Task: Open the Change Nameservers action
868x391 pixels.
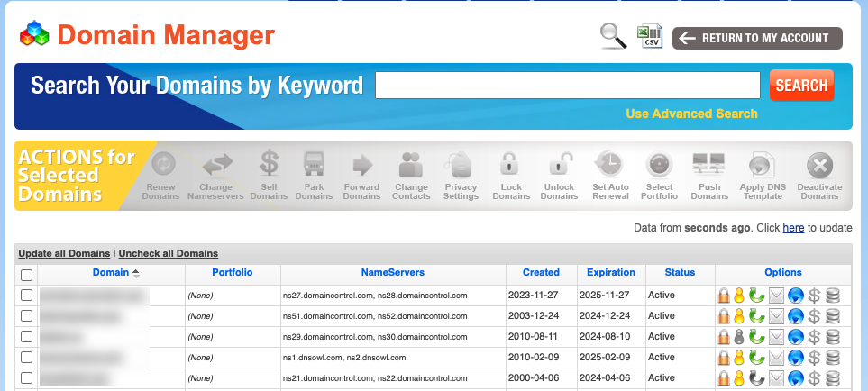Action: click(215, 166)
